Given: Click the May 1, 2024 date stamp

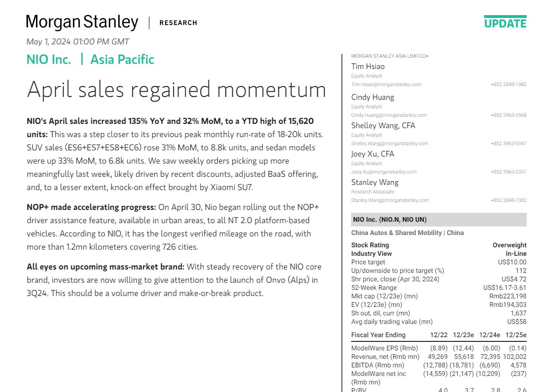Looking at the screenshot, I should 78,42.
